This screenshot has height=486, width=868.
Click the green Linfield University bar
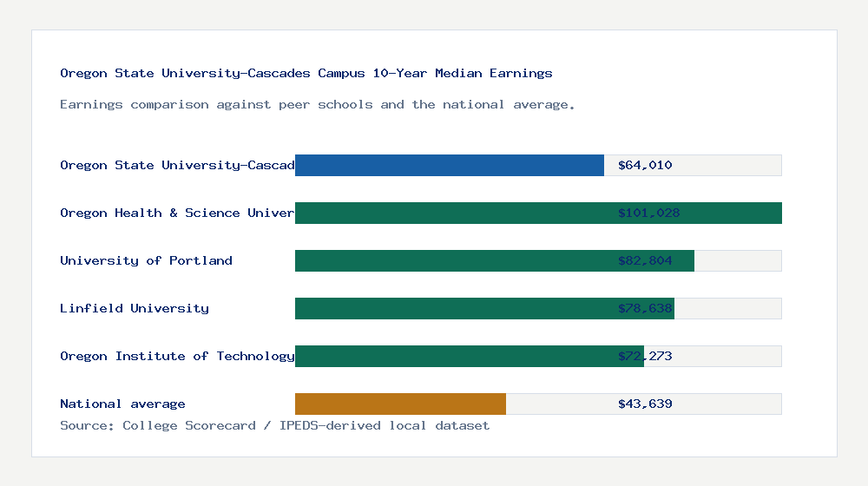[x=484, y=308]
